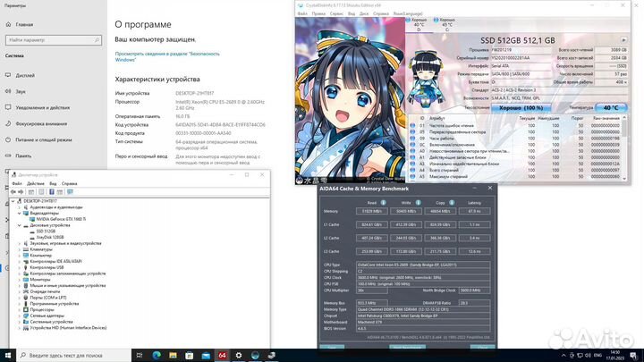The image size is (644, 362).
Task: Open the Язык(Language) menu in CrystalDiskInfo
Action: click(408, 13)
